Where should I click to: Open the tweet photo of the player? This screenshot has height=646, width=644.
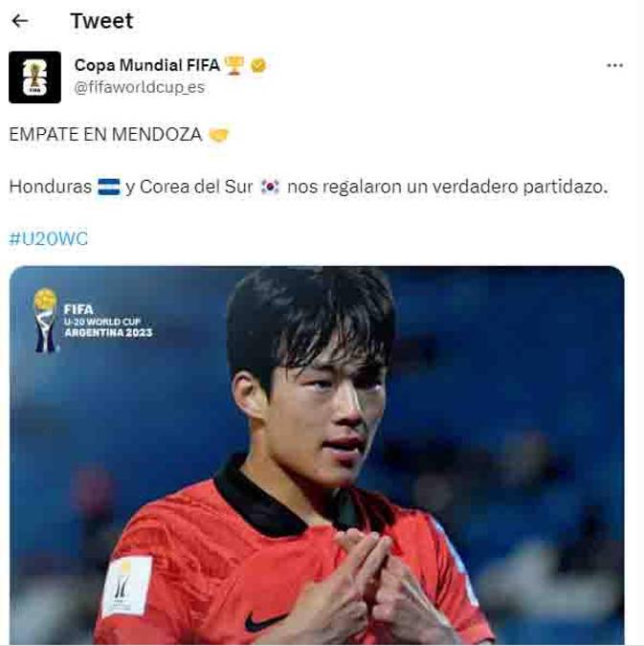click(x=317, y=456)
